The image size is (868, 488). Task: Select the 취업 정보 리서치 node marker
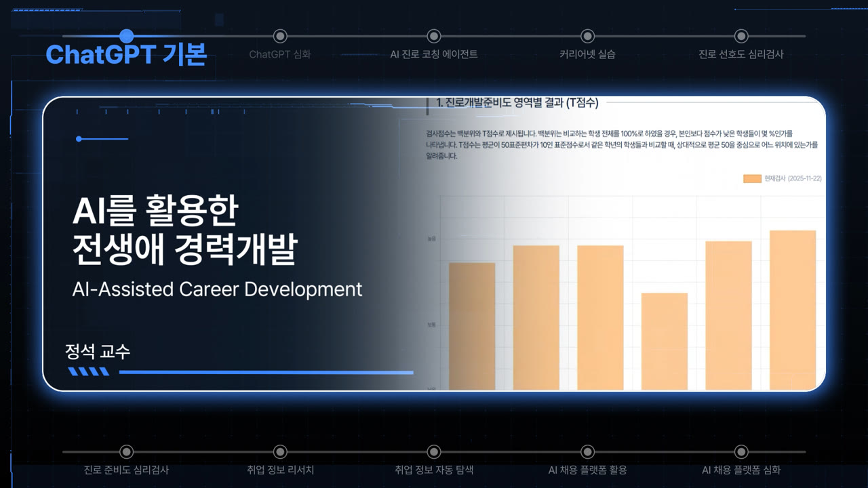(280, 451)
